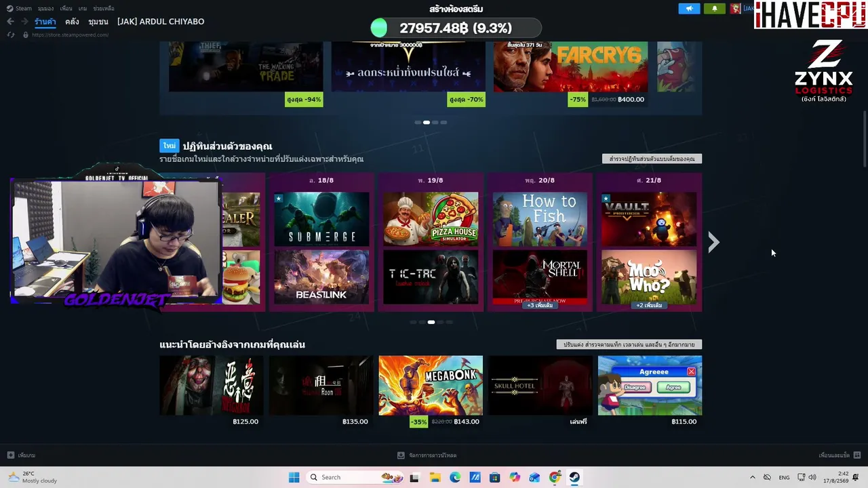Viewport: 868px width, 488px height.
Task: Open File Explorer from the taskbar
Action: pyautogui.click(x=435, y=477)
